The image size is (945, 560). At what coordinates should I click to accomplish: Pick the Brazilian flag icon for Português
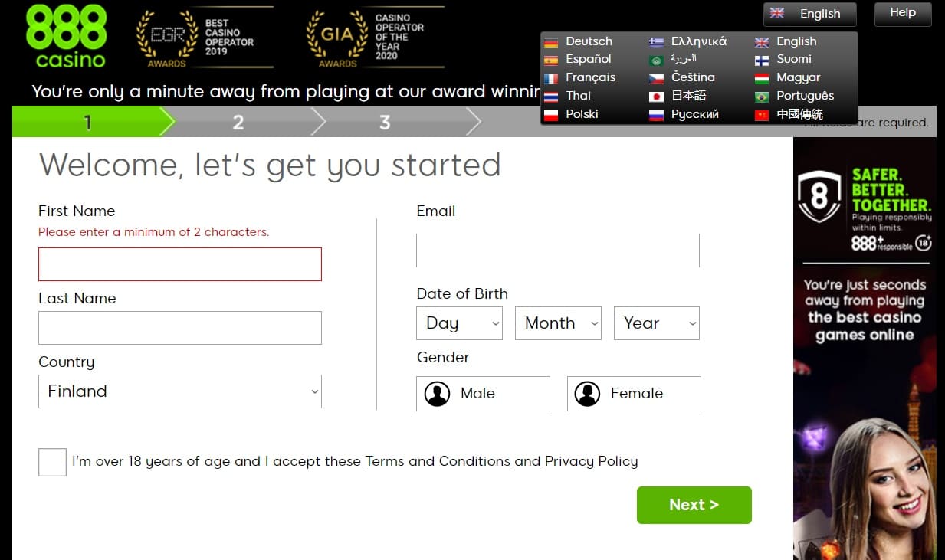coord(761,97)
